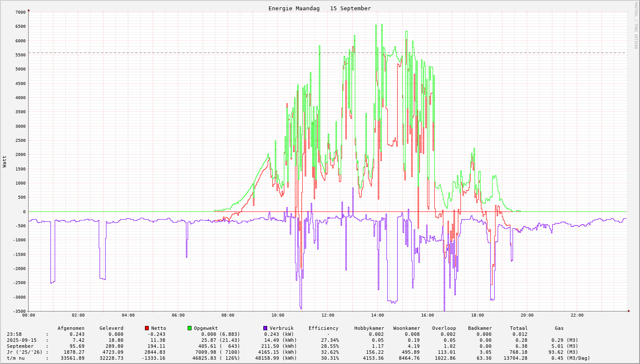Click the chart title Energie Maandag 15 September
Viewport: 640px width, 364px height.
pyautogui.click(x=319, y=9)
